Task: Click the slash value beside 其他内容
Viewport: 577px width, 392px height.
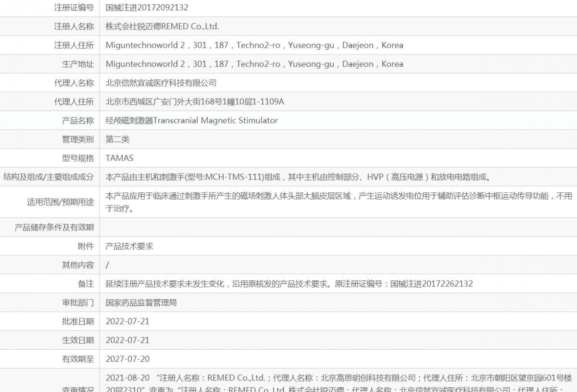Action: (x=107, y=265)
